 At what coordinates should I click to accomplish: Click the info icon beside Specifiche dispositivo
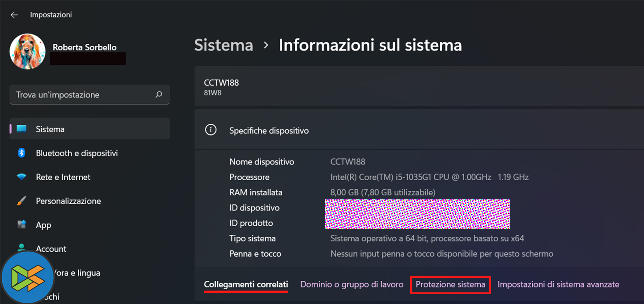coord(210,130)
